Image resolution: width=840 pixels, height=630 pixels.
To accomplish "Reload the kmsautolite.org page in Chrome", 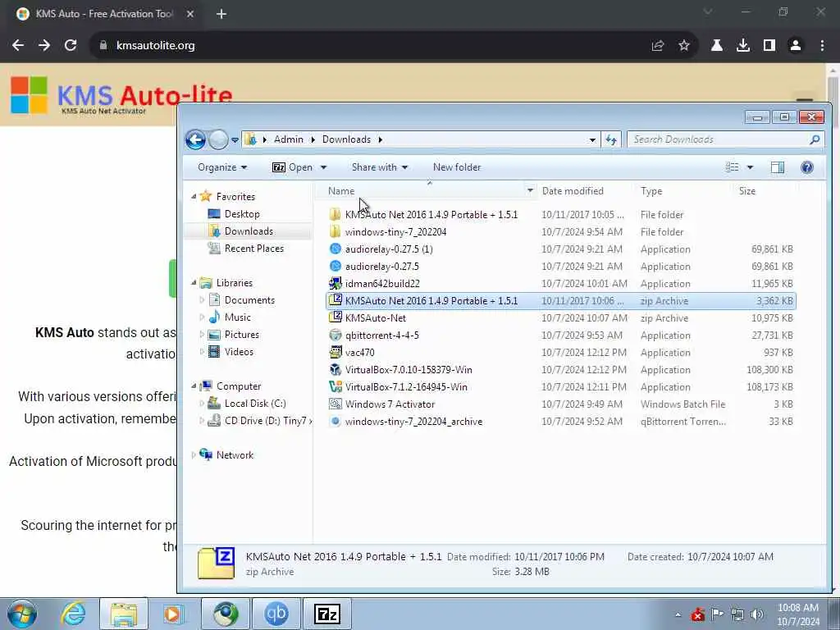I will pyautogui.click(x=71, y=46).
